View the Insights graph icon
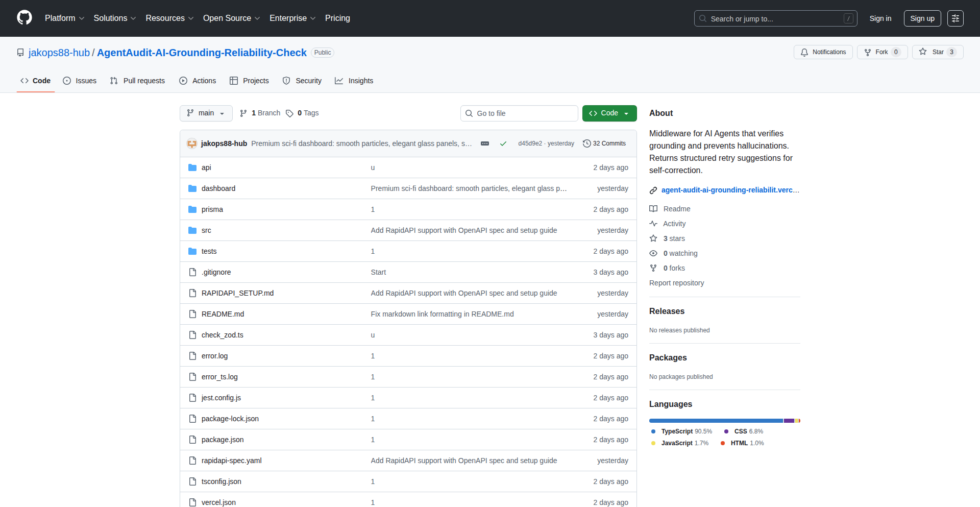The image size is (980, 507). 339,81
